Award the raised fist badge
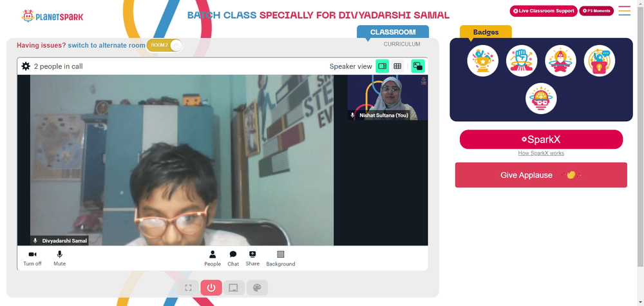The height and width of the screenshot is (306, 644). 522,61
